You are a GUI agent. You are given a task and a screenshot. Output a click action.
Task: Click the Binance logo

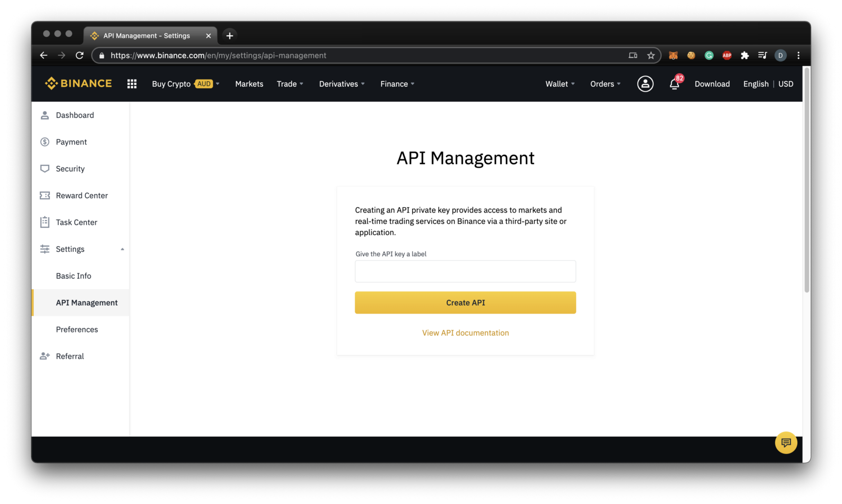pos(77,83)
